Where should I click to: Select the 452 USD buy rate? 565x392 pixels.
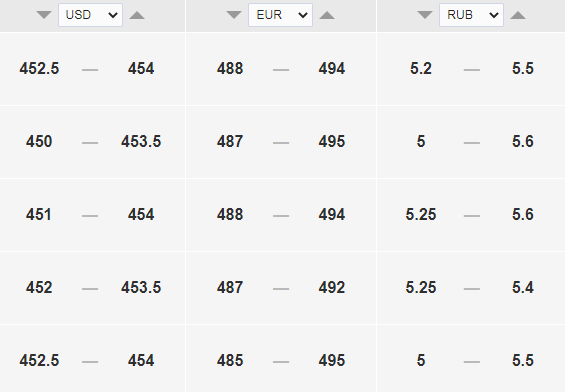(39, 288)
